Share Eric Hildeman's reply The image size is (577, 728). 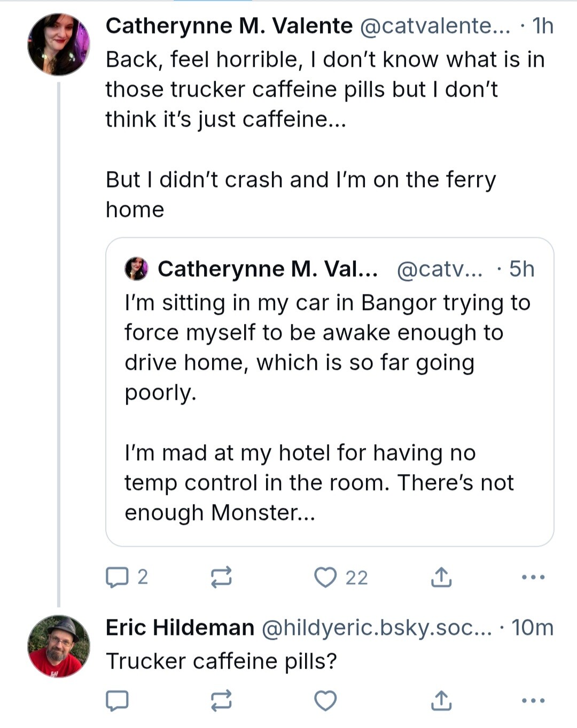point(441,700)
